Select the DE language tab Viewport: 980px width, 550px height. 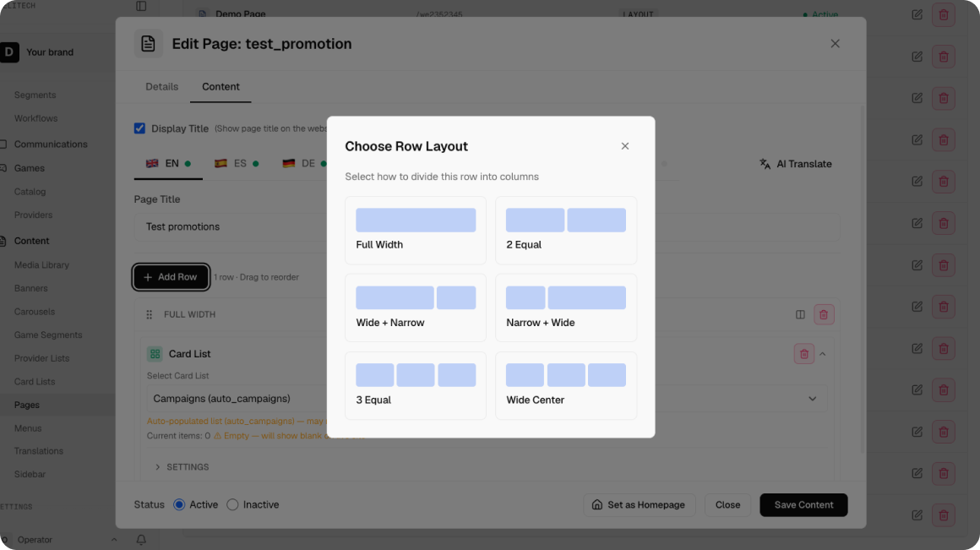(304, 164)
